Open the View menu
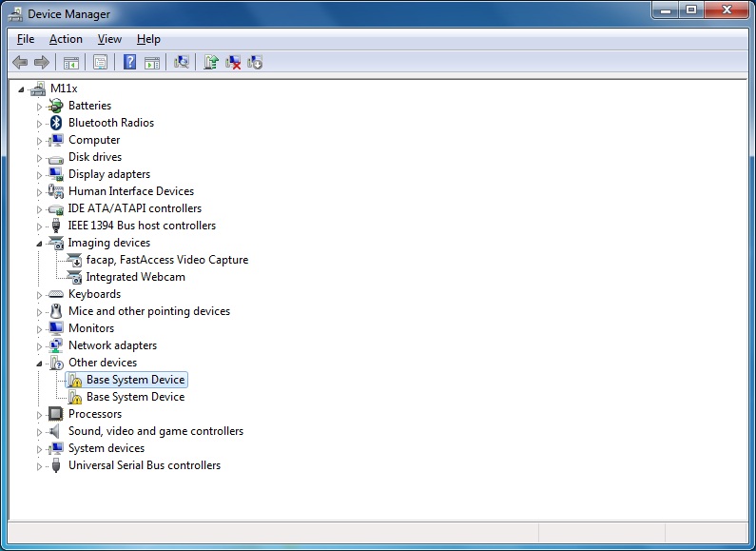The width and height of the screenshot is (756, 551). coord(109,39)
